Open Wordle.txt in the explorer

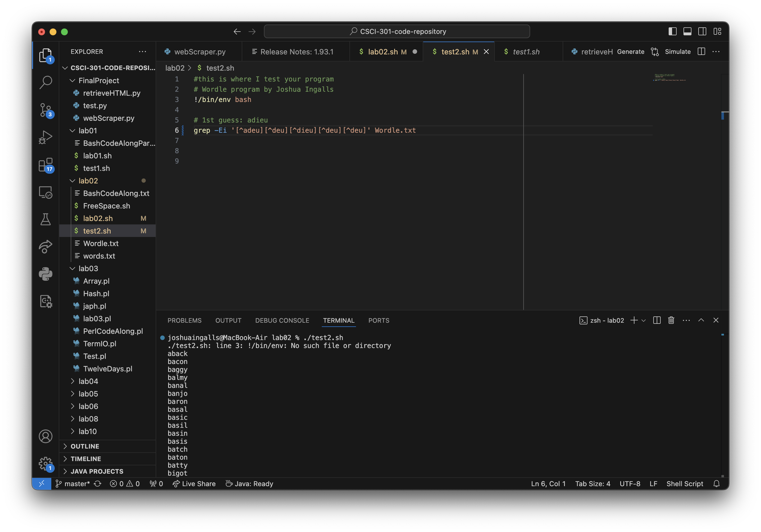[x=101, y=244]
